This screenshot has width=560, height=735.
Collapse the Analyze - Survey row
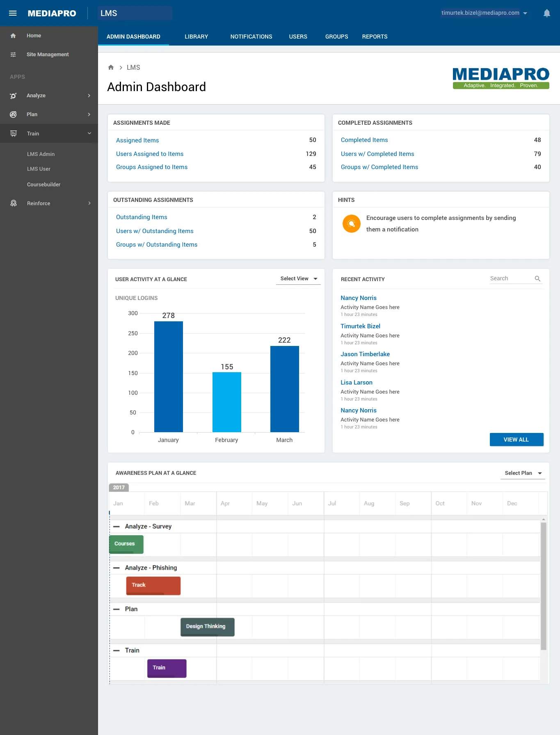pos(117,527)
